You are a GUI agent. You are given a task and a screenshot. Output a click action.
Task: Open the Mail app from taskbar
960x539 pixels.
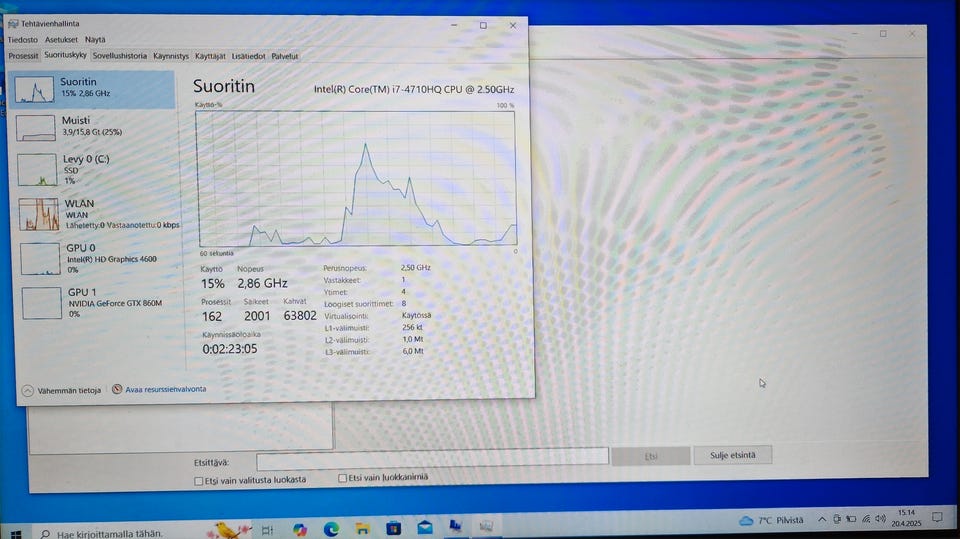[x=425, y=527]
